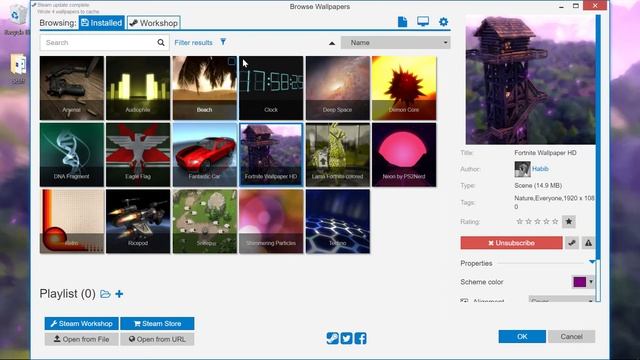Select the Ricepod wallpaper thumbnail
This screenshot has width=640, height=360.
point(138,221)
